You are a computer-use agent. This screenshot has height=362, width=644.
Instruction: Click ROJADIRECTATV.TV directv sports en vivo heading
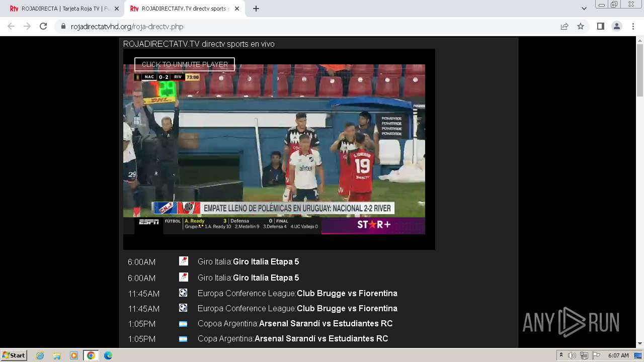pos(199,44)
